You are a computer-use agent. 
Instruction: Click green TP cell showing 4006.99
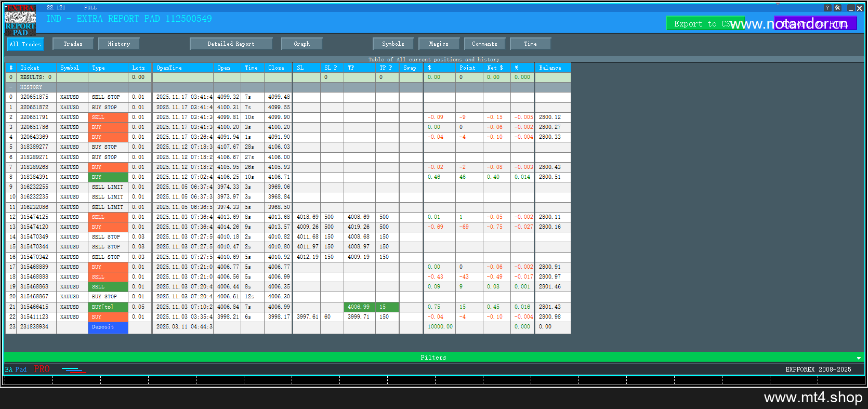(x=359, y=307)
